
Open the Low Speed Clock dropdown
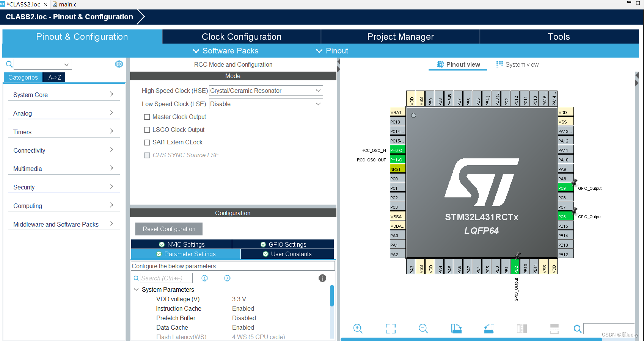coord(318,104)
